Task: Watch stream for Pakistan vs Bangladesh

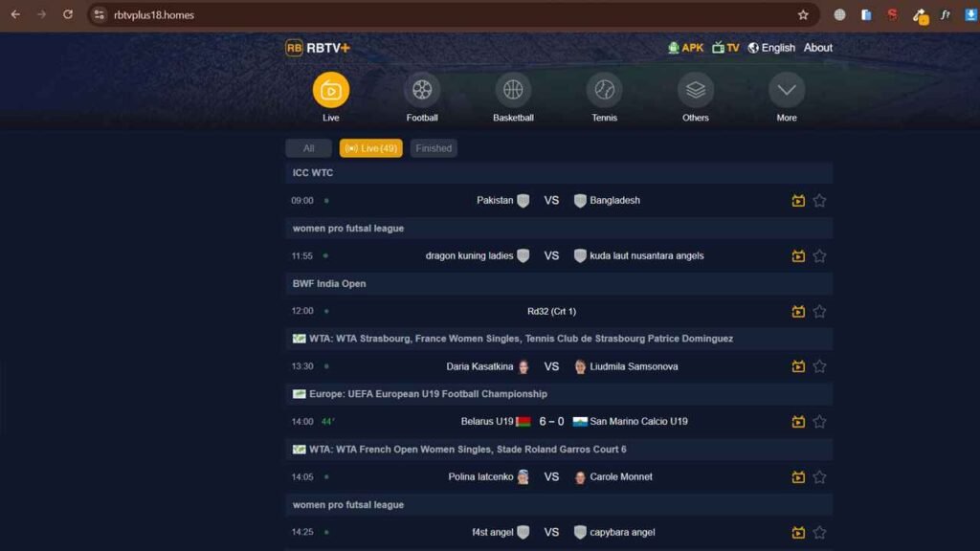Action: tap(798, 201)
